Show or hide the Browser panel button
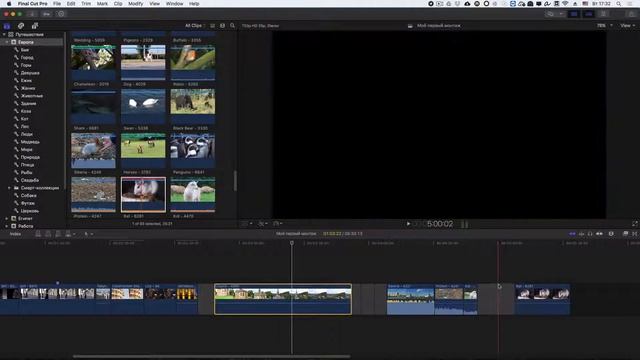The width and height of the screenshot is (640, 360). click(574, 14)
